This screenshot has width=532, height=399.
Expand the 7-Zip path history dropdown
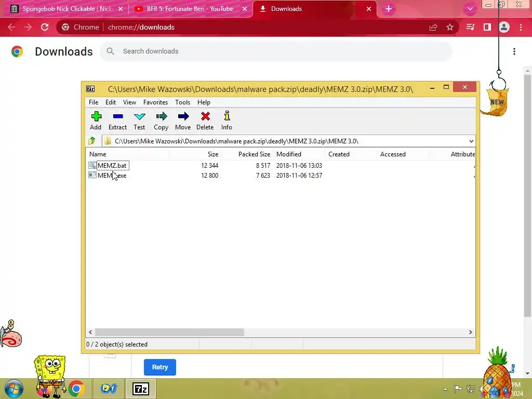(471, 141)
